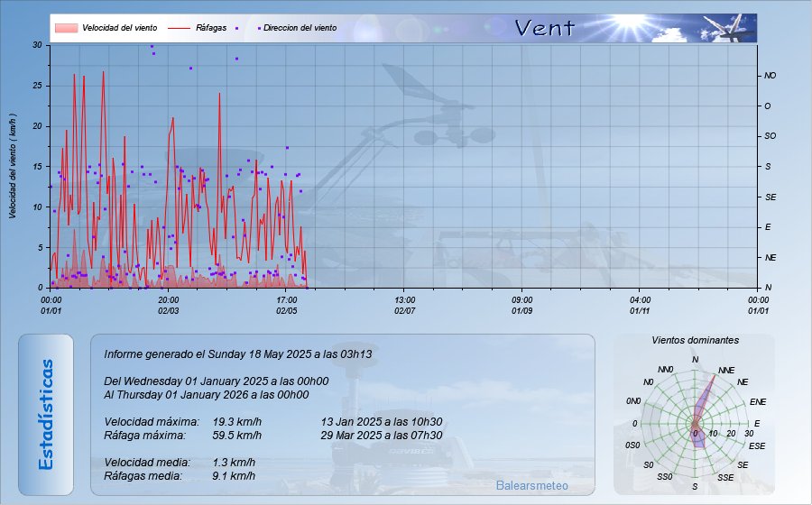Screen dimensions: 812x505
Task: Click the ENE label on the wind rose
Action: pyautogui.click(x=758, y=402)
